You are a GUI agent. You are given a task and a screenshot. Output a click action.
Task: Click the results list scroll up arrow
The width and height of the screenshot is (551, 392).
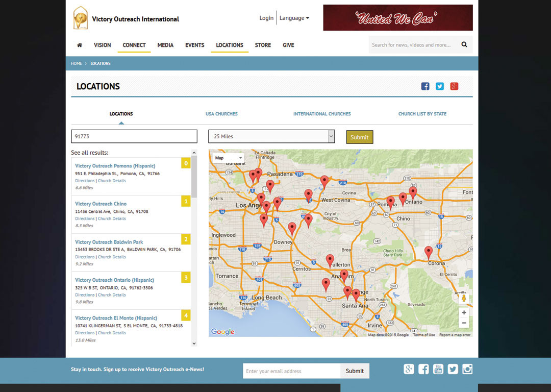coord(194,153)
